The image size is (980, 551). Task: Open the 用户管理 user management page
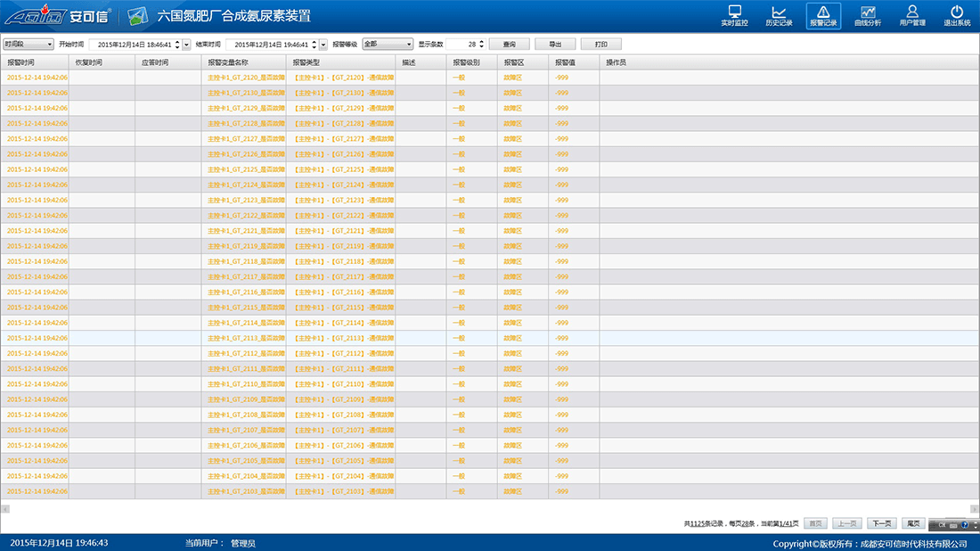pyautogui.click(x=912, y=16)
